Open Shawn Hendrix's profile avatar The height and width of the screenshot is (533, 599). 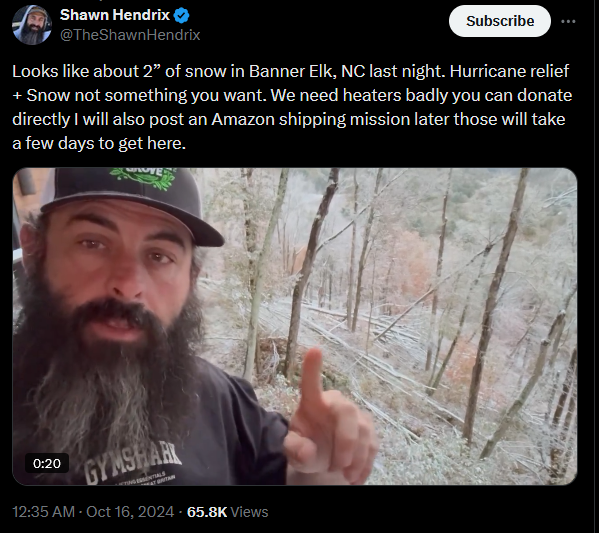[32, 25]
